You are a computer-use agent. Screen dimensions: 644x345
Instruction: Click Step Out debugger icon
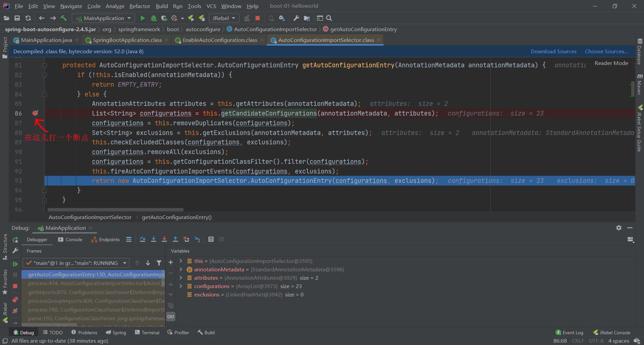coord(175,239)
